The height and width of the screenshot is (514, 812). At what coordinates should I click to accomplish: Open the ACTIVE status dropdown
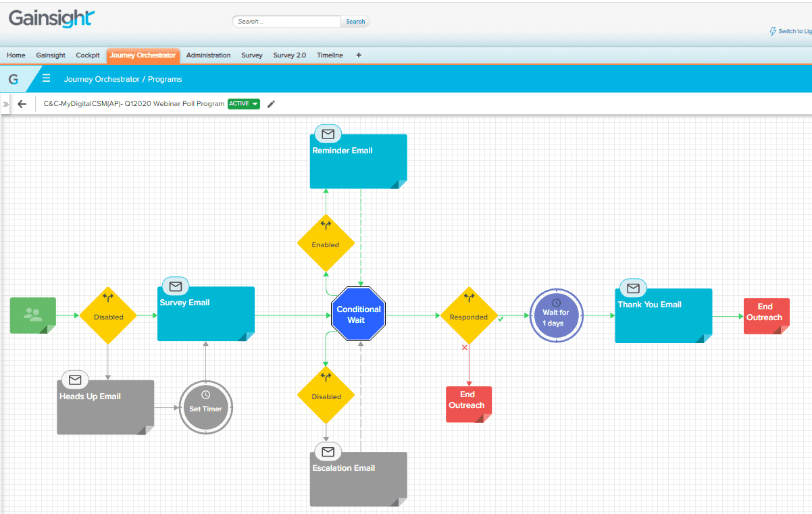(243, 104)
